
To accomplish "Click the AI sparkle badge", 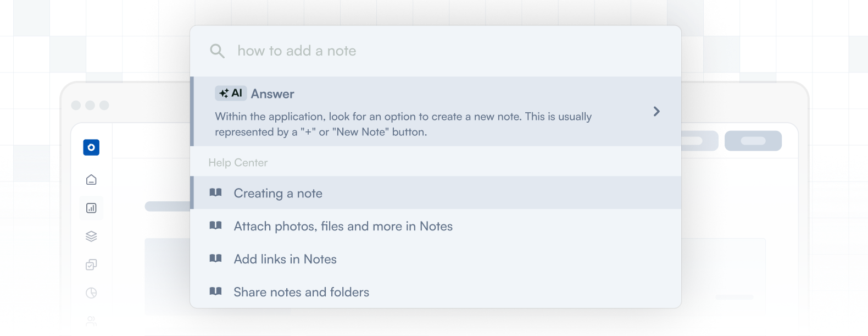I will [x=231, y=93].
